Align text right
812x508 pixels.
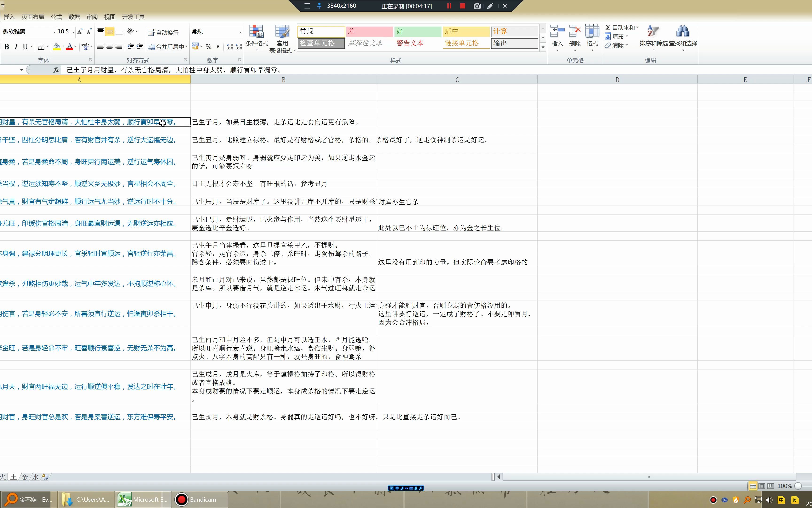coord(119,47)
